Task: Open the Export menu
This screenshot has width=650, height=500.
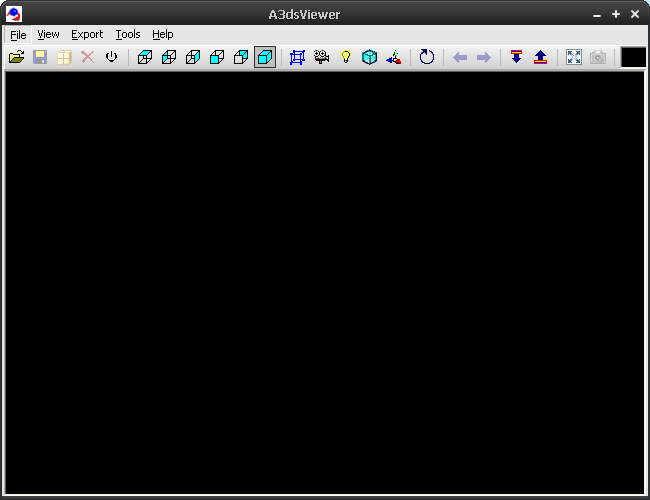Action: [x=87, y=34]
